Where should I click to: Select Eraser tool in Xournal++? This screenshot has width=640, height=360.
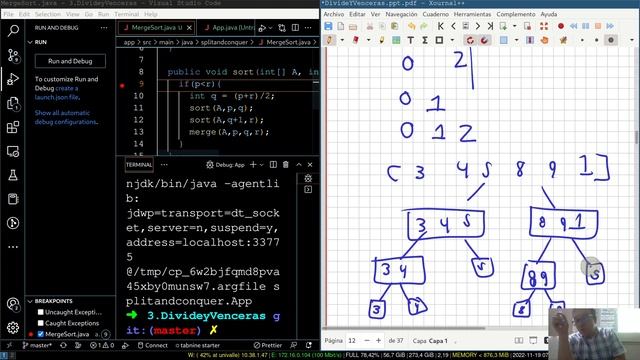(x=356, y=40)
